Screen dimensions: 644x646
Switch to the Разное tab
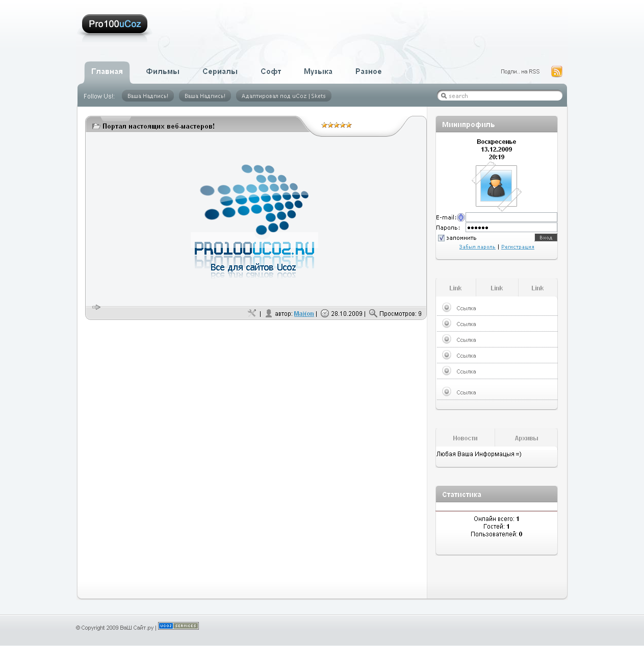(369, 72)
